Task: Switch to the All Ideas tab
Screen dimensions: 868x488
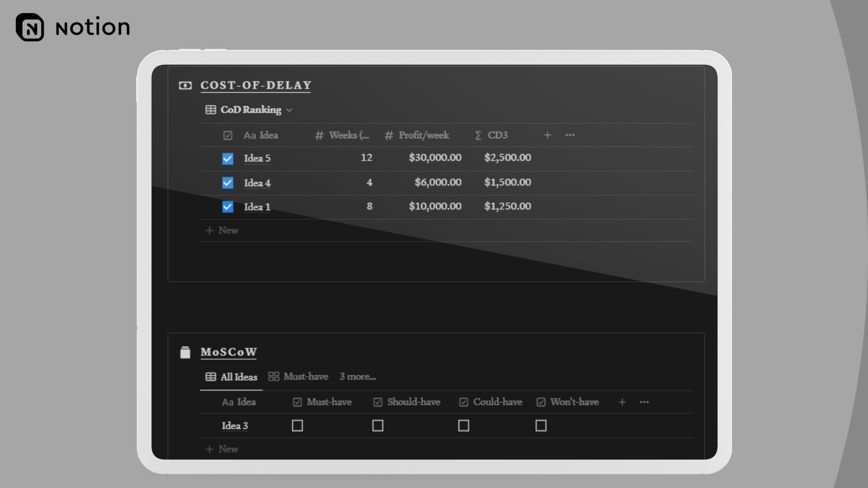Action: point(231,377)
